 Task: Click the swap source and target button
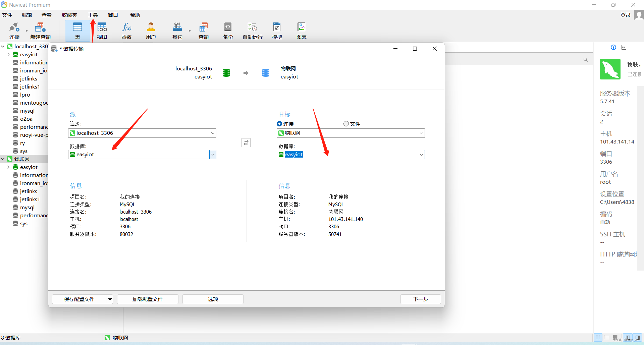246,143
